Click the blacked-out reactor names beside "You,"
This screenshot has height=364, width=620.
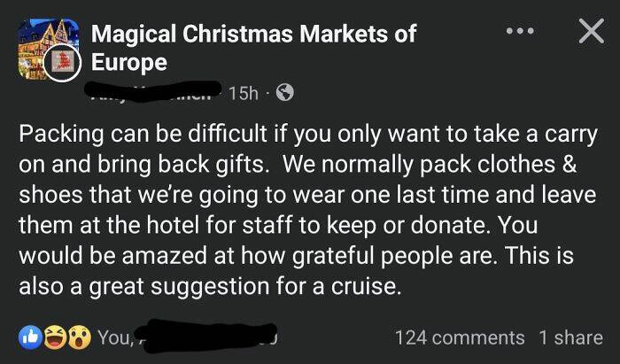coord(204,336)
